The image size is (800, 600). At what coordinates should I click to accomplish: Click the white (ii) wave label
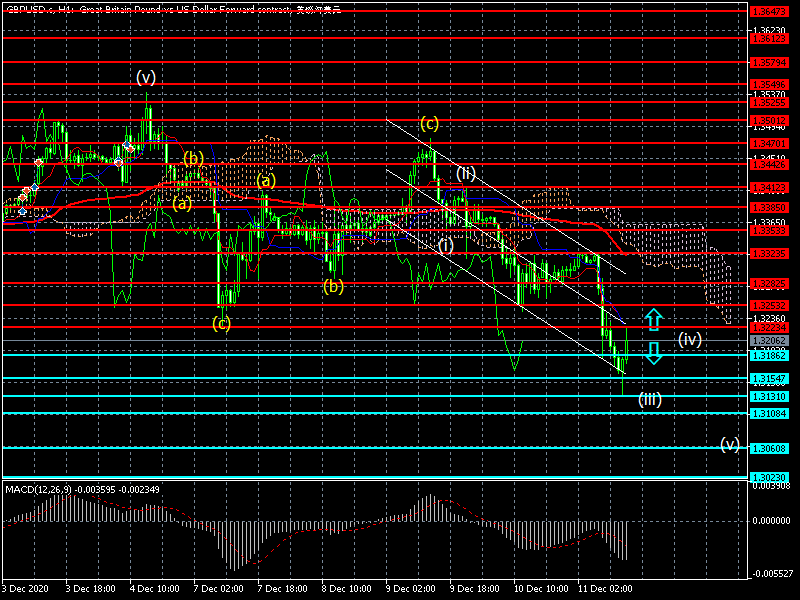pyautogui.click(x=466, y=172)
